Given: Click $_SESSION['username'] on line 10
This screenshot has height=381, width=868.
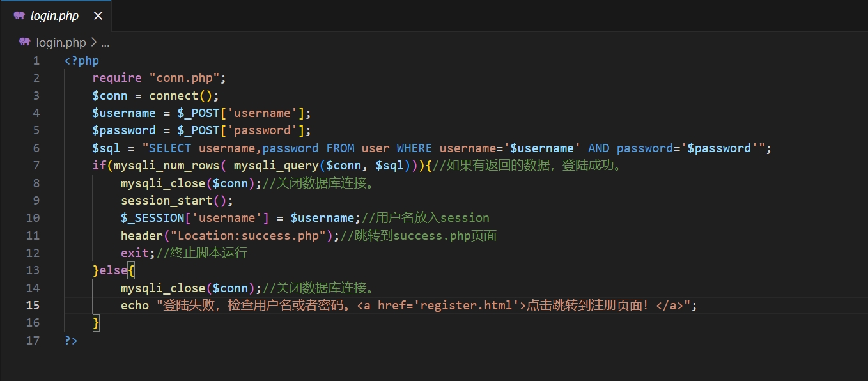Looking at the screenshot, I should [195, 218].
